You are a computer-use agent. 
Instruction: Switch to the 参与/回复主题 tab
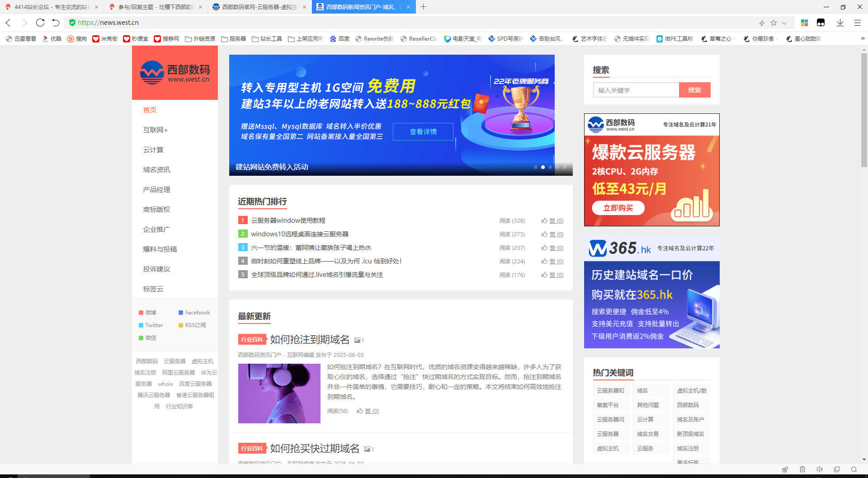tap(155, 7)
